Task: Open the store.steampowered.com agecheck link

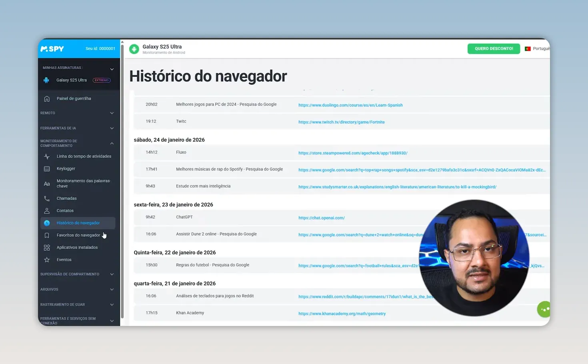Action: 353,153
